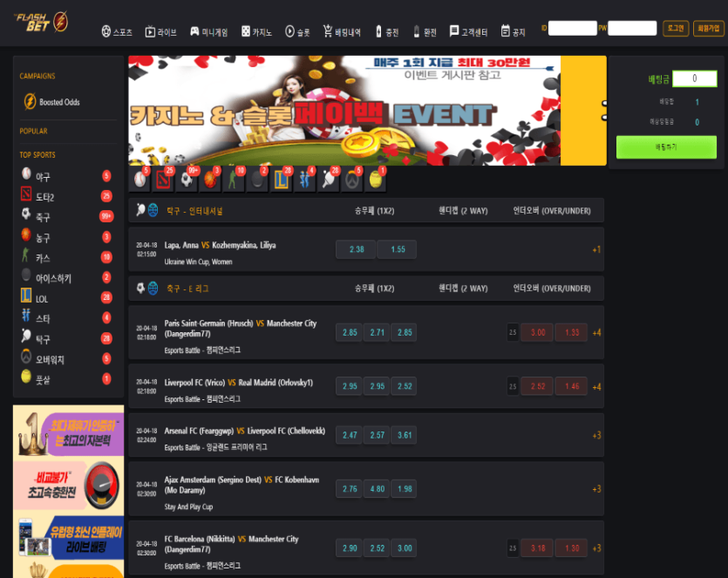Expand +1 markets for Lapa vs Kozhemyakina
Image resolution: width=728 pixels, height=578 pixels.
tap(596, 250)
